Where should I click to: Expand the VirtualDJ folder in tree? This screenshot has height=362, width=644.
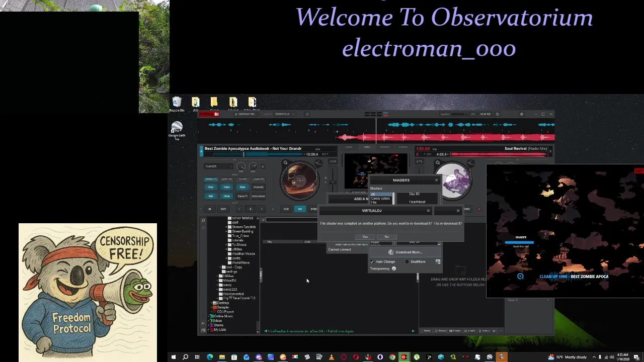(218, 281)
